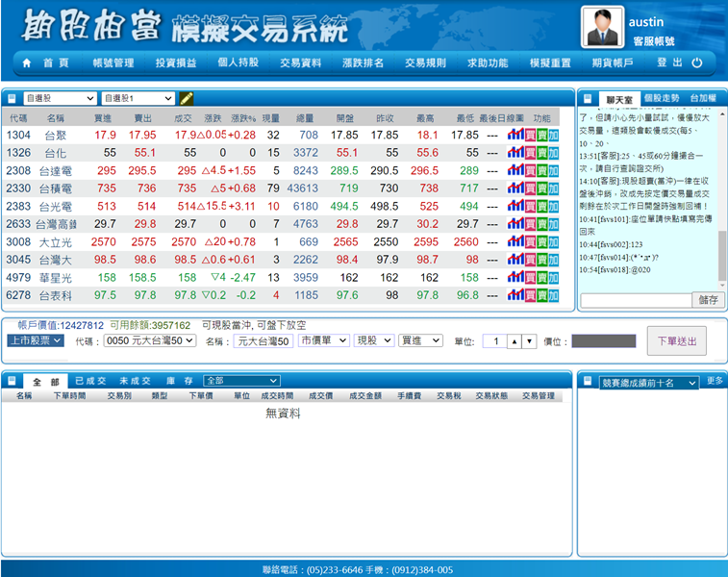Click the user avatar picture
The image size is (728, 577).
click(604, 27)
